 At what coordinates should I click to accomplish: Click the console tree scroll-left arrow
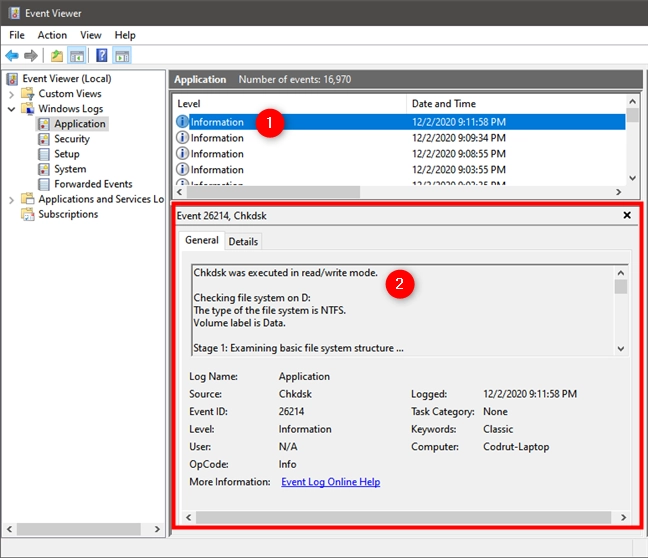(x=10, y=529)
